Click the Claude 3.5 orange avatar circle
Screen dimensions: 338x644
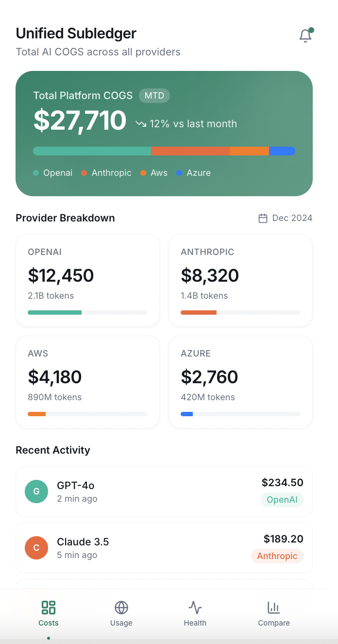coord(36,548)
